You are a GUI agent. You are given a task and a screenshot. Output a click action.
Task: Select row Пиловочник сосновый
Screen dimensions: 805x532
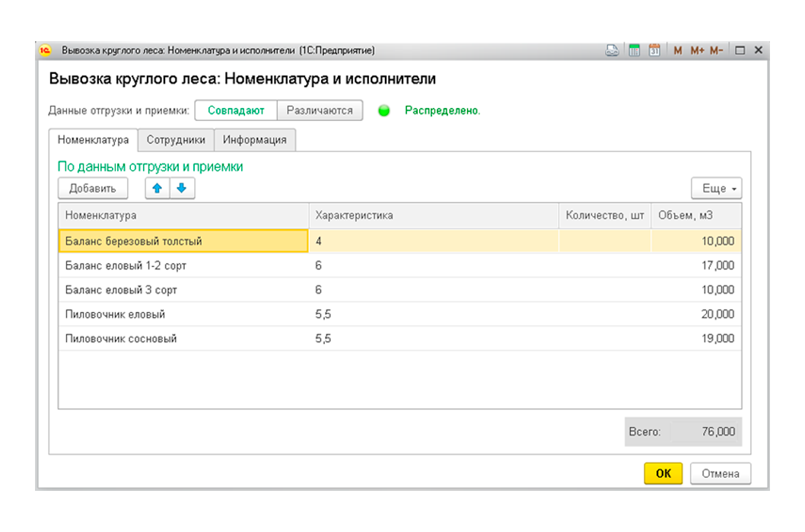click(x=400, y=339)
